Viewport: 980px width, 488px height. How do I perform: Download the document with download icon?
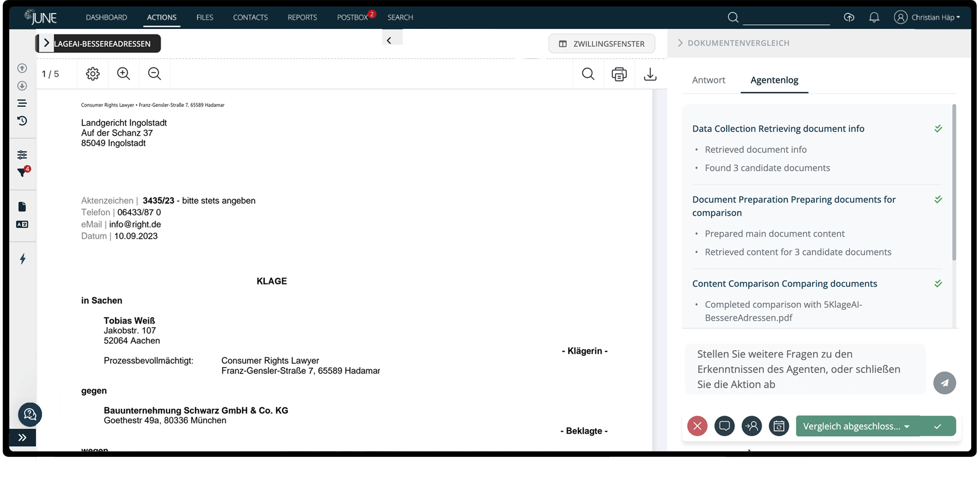coord(650,74)
